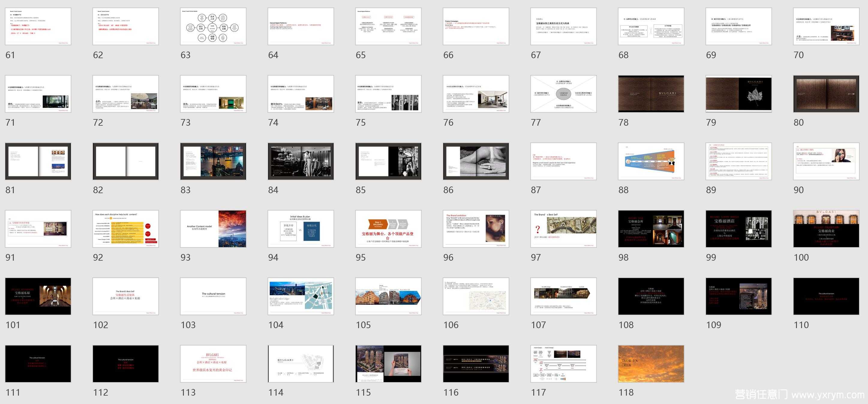Select slide 89 red-bordered text slide

coord(739,161)
